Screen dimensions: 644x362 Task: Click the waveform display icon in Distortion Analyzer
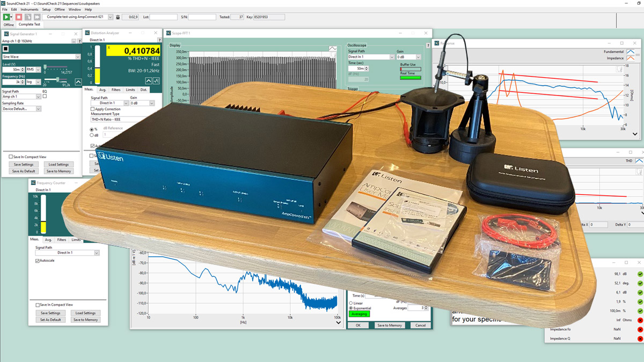coord(157,81)
